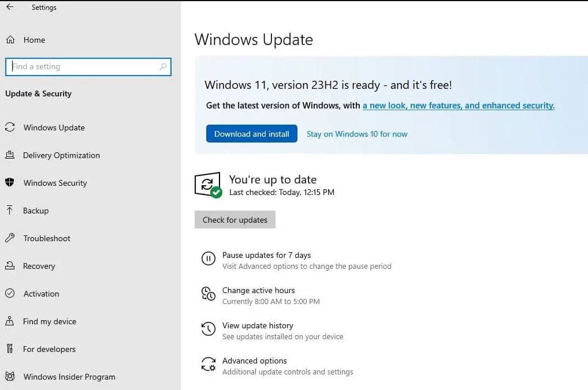Screen dimensions: 588x390
Task: Click the Windows Insider Program cat icon
Action: (x=10, y=377)
